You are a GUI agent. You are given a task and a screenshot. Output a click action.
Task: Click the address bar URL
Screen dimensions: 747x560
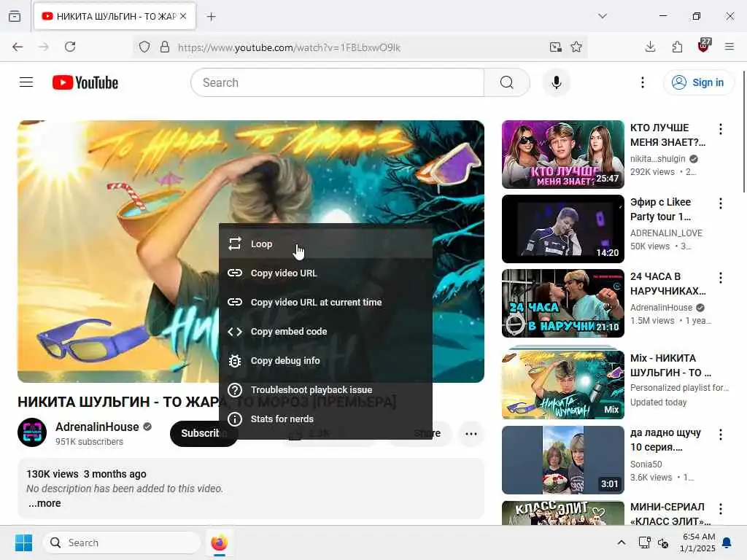(x=289, y=47)
